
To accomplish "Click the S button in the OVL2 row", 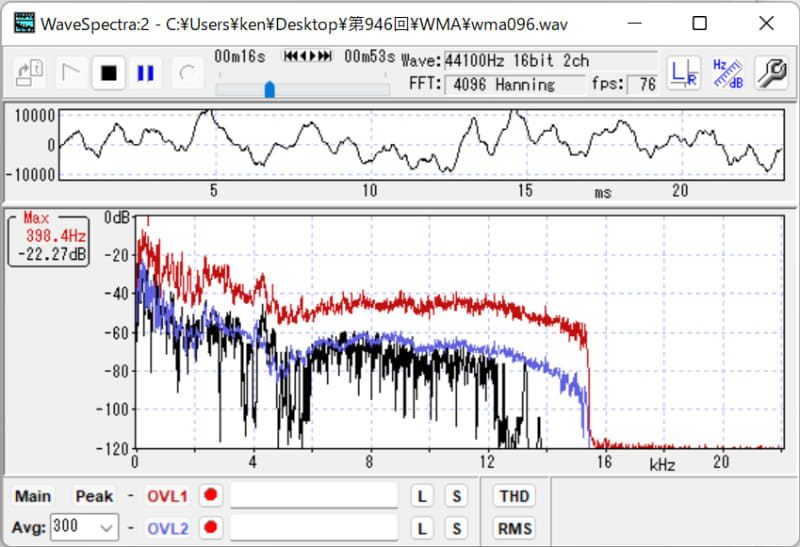I will pos(457,528).
